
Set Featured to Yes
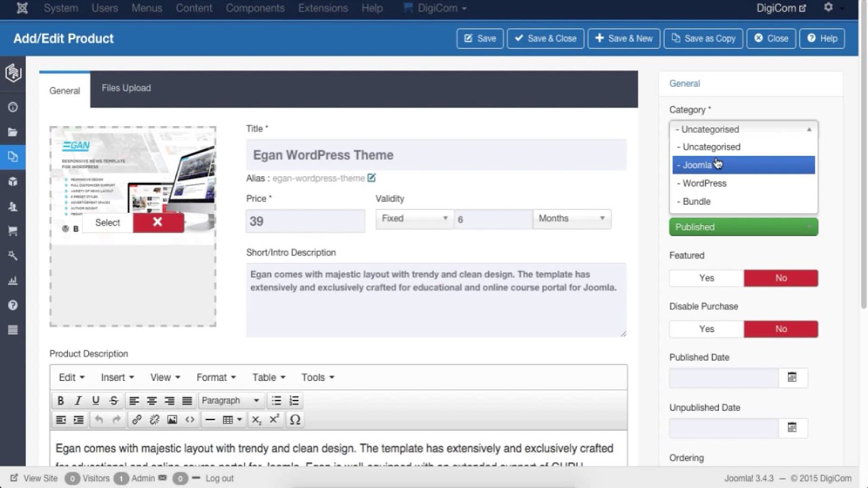707,278
